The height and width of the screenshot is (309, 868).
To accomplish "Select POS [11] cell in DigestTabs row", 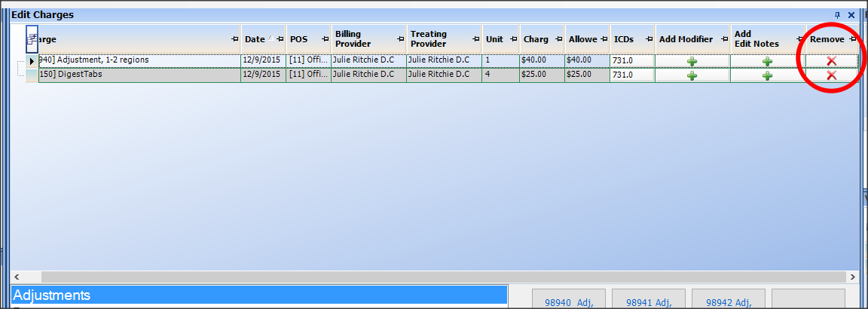I will click(308, 75).
